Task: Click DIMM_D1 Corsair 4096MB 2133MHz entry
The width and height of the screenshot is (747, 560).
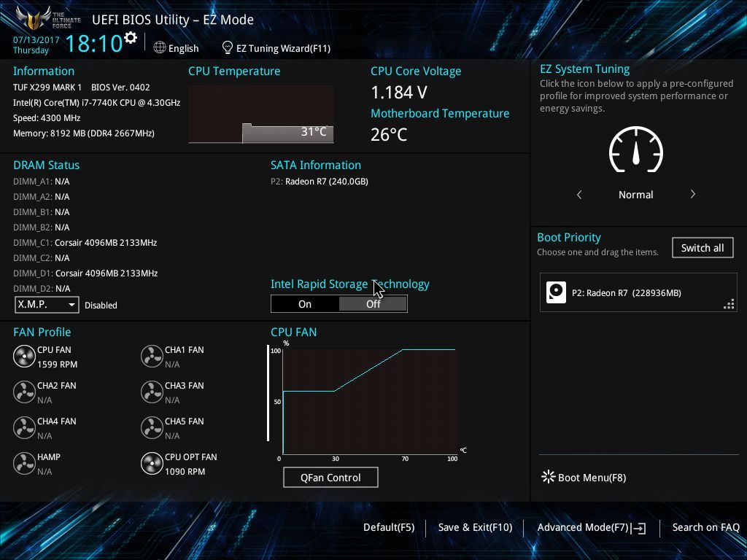Action: pos(85,273)
